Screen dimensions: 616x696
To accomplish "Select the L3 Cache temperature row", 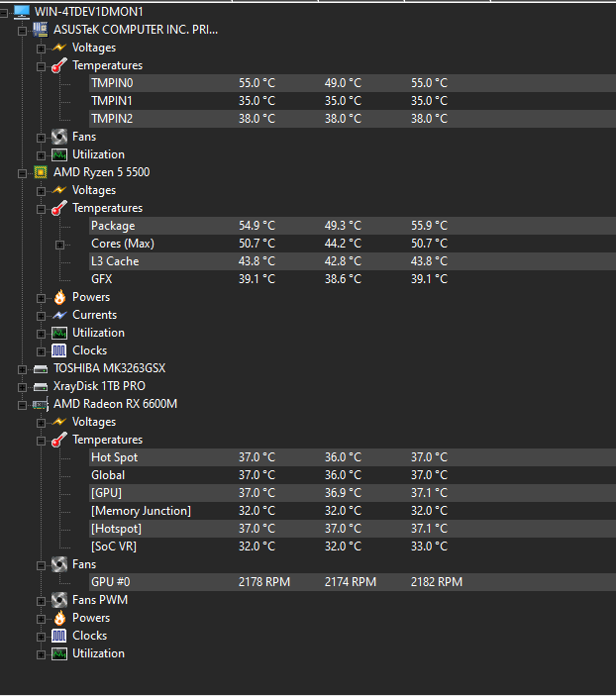I will pyautogui.click(x=353, y=261).
